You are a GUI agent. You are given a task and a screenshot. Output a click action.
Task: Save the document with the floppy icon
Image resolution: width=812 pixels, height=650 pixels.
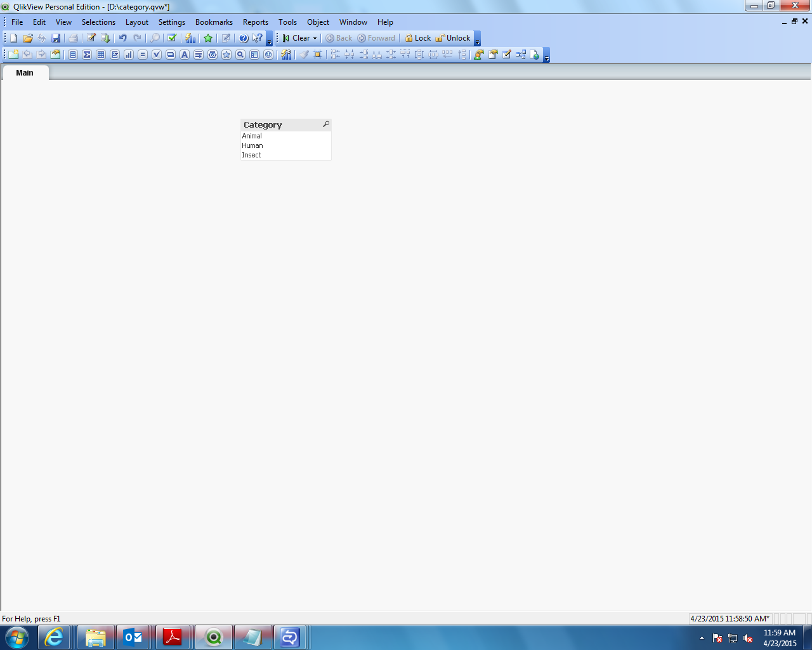coord(56,38)
